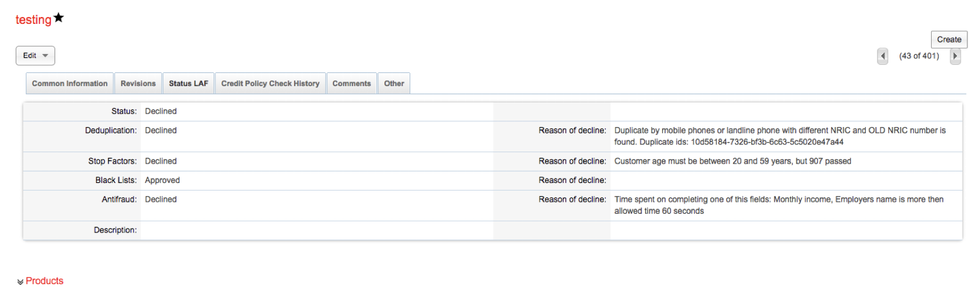Viewport: 980px width, 293px height.
Task: Click the empty Description field
Action: click(x=314, y=230)
